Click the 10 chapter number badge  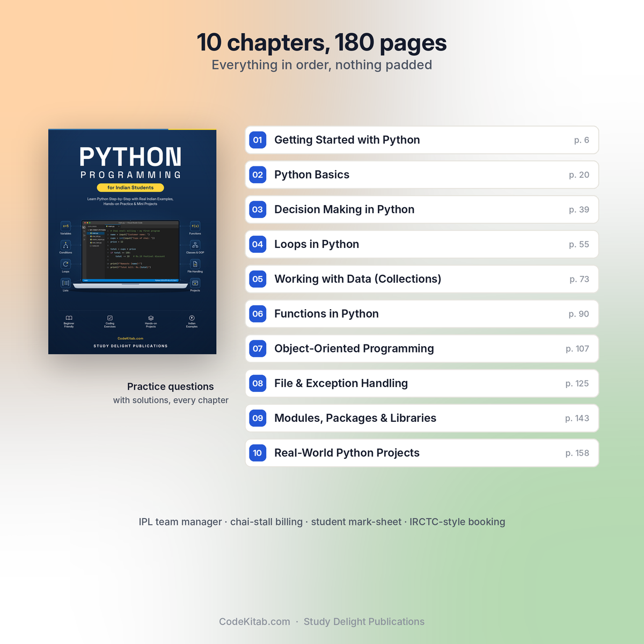(x=258, y=453)
